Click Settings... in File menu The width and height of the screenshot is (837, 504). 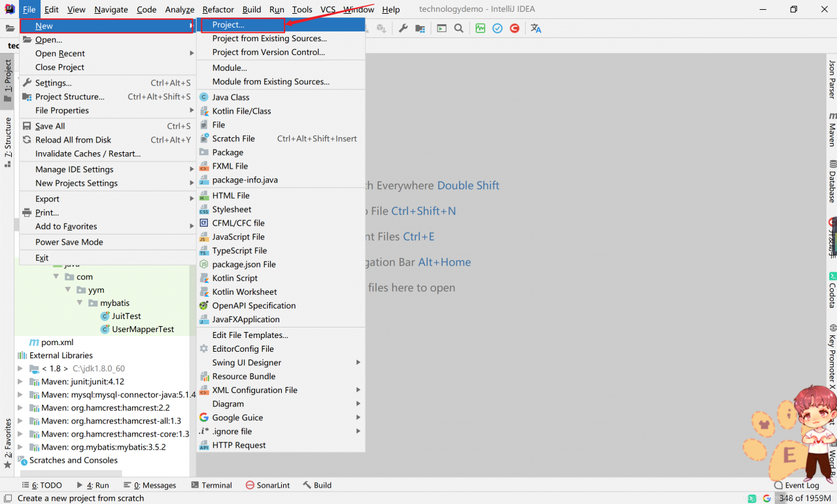108,82
